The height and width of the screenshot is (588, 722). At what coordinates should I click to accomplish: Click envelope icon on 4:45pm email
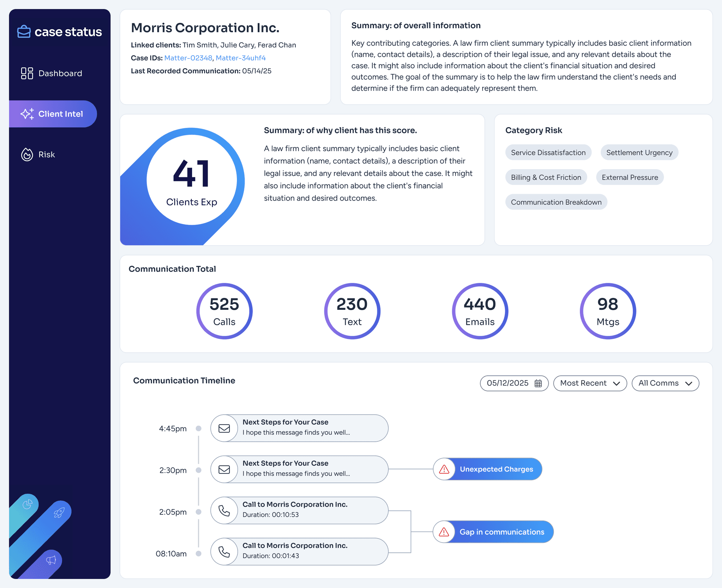(224, 428)
